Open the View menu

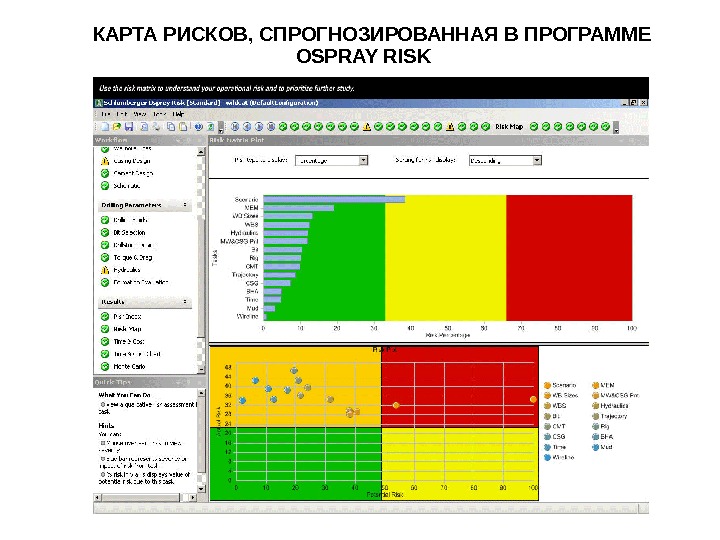140,114
